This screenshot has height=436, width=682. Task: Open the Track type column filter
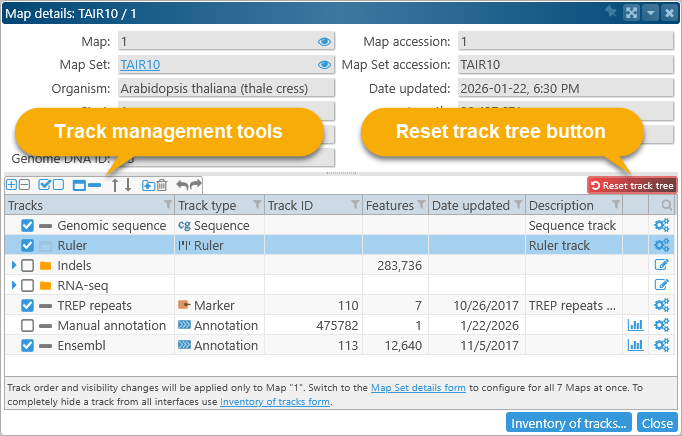click(256, 206)
